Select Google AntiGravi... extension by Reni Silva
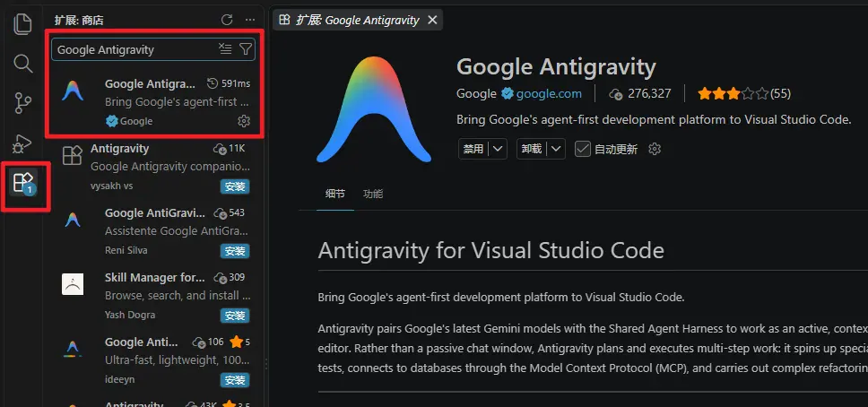Image resolution: width=868 pixels, height=407 pixels. [154, 231]
